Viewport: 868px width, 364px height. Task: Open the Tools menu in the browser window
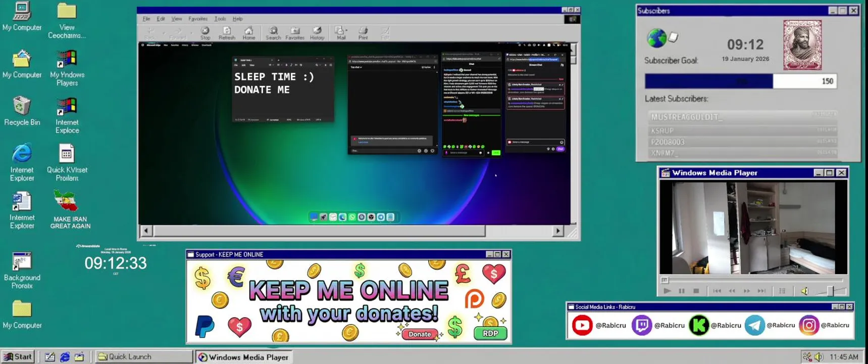point(220,19)
